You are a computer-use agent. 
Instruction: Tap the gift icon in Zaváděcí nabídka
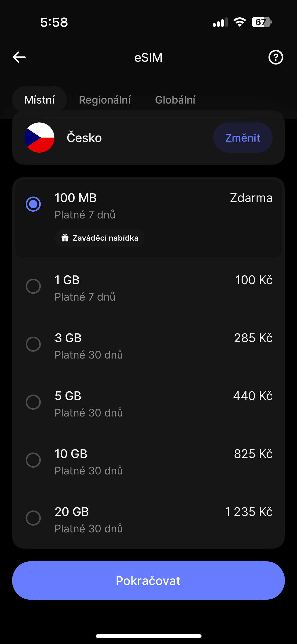(x=65, y=238)
